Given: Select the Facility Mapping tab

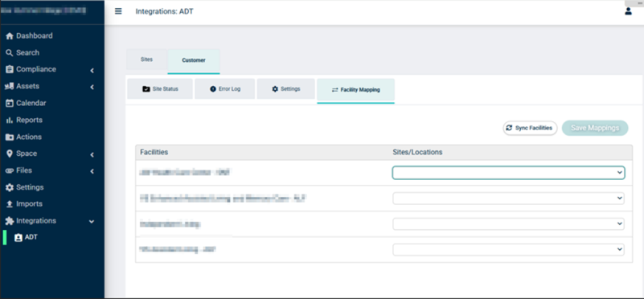Looking at the screenshot, I should tap(355, 90).
